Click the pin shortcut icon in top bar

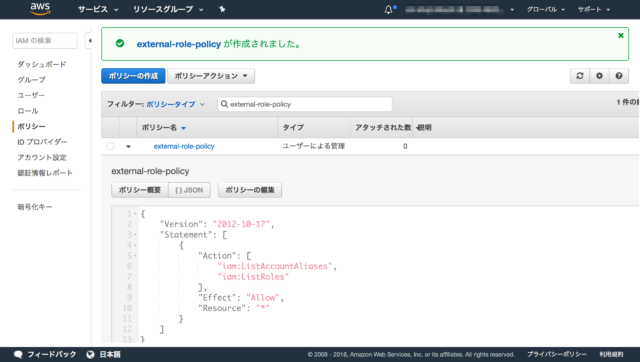pos(222,9)
